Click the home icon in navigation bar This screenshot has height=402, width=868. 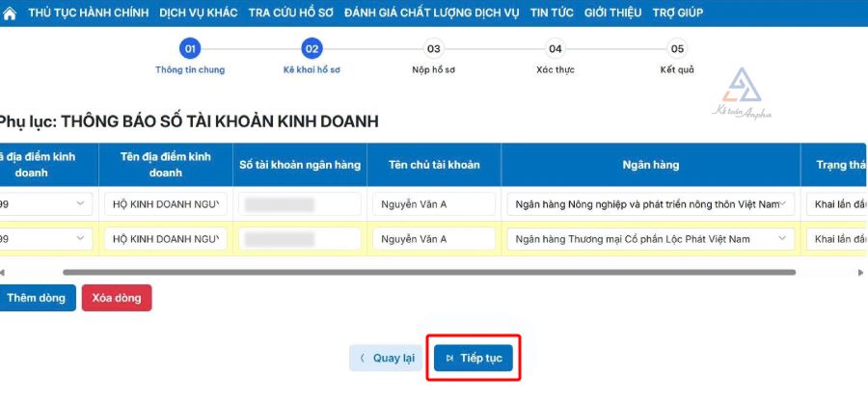[x=12, y=13]
